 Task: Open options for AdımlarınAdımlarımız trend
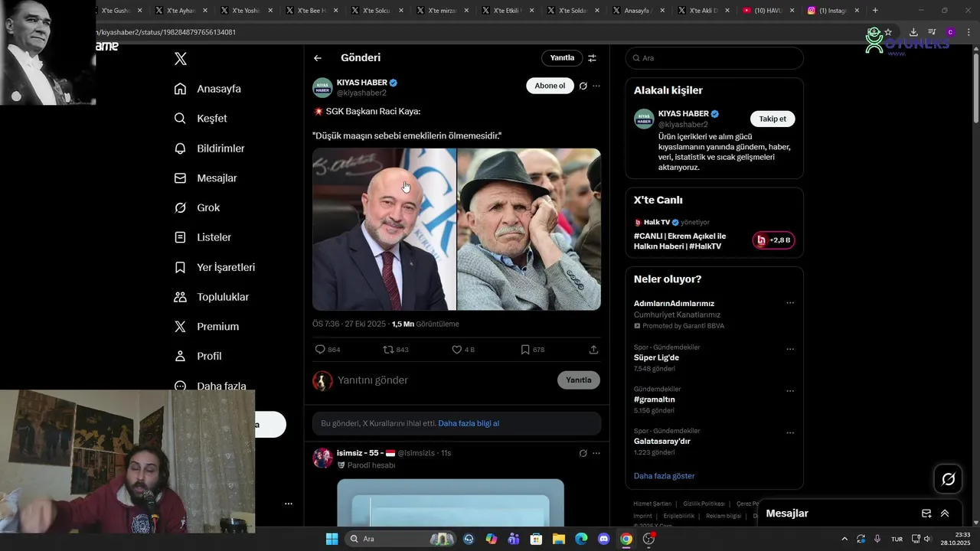790,303
